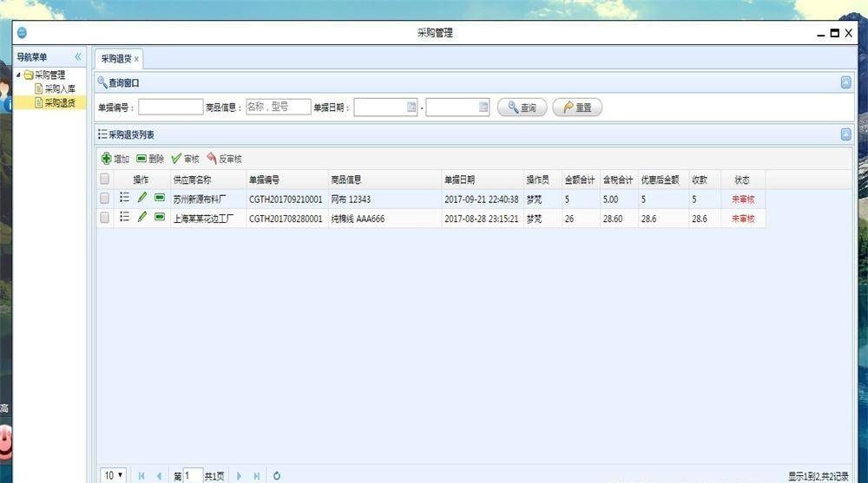
Task: Collapse the 查询窗口 panel
Action: pyautogui.click(x=845, y=82)
